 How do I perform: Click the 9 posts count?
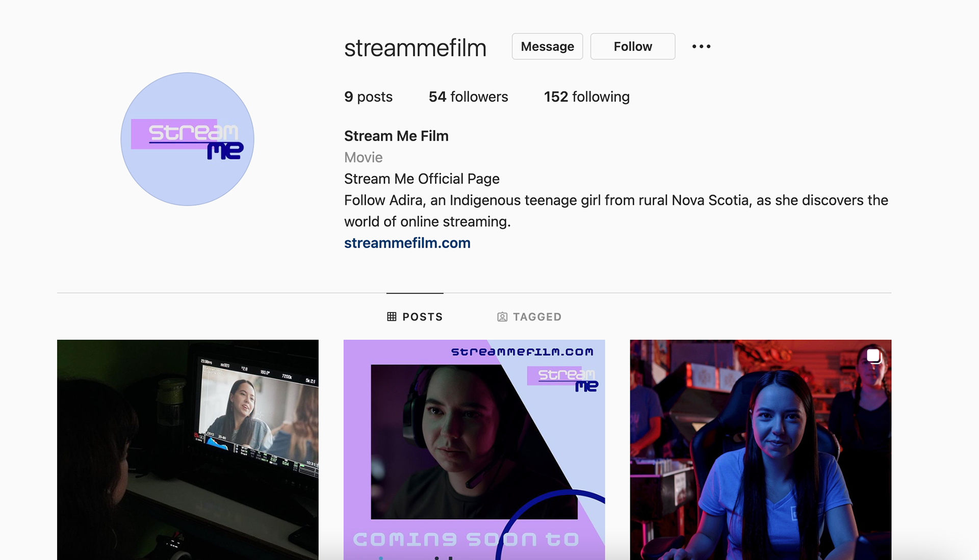[368, 97]
